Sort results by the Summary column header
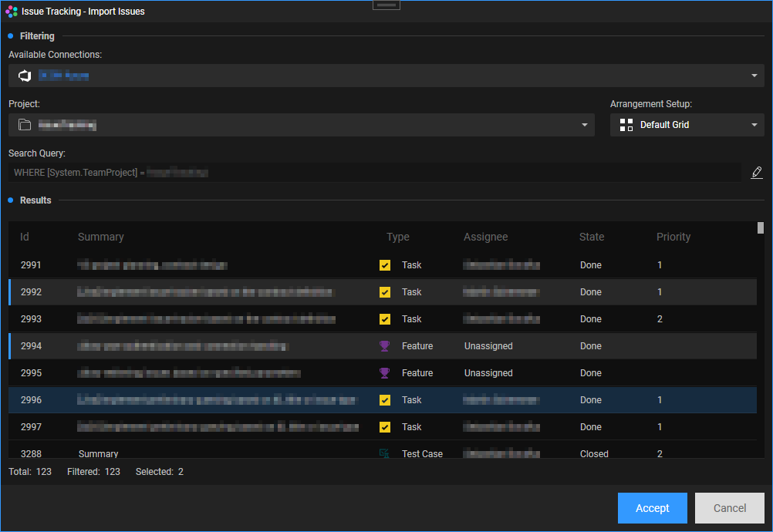 click(101, 237)
